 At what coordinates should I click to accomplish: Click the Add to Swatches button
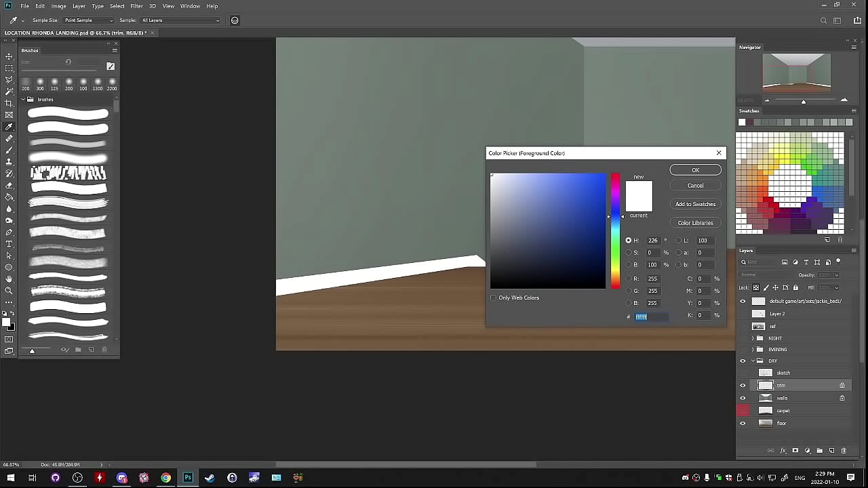695,204
